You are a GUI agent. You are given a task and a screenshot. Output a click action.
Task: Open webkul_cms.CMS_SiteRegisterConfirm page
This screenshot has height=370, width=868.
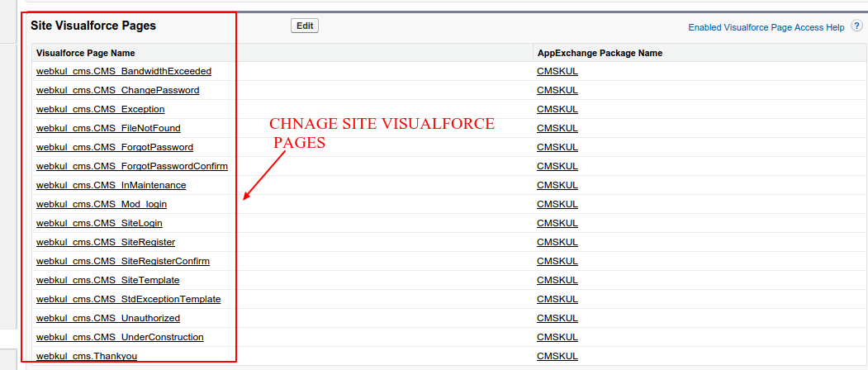(x=123, y=261)
